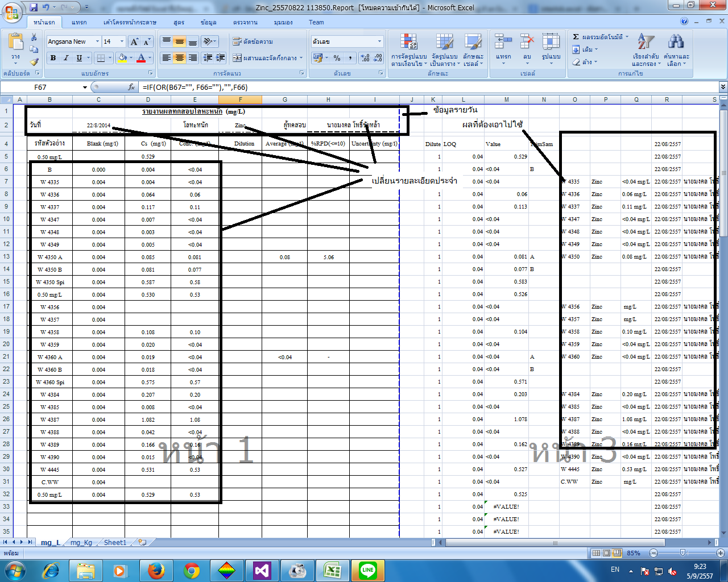Toggle Bold formatting
Screen dimensions: 728x582
click(x=53, y=58)
